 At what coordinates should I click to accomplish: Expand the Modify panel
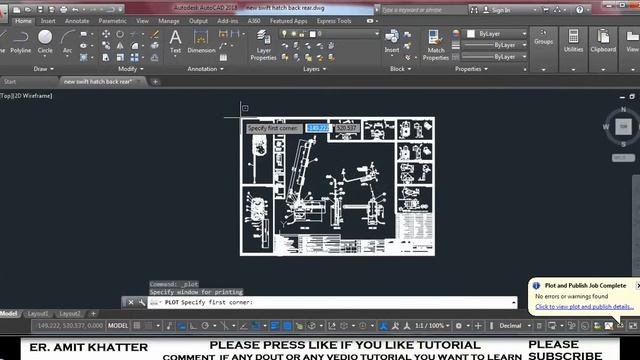[131, 69]
